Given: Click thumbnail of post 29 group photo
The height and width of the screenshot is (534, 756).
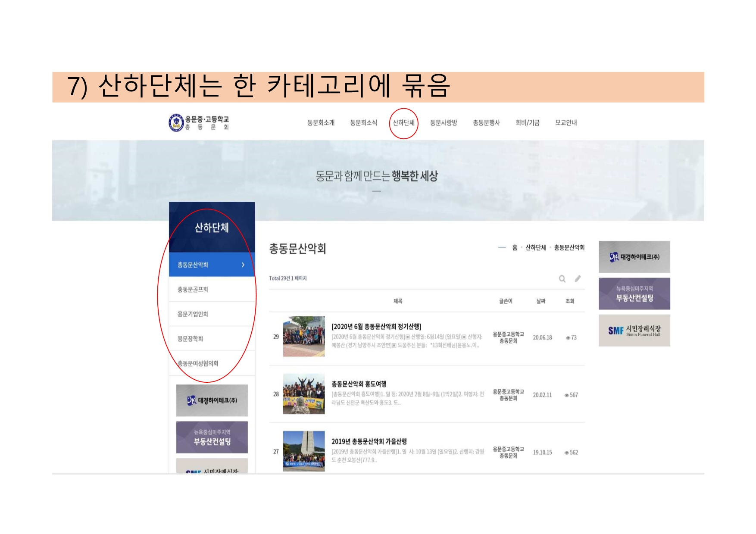Looking at the screenshot, I should click(x=304, y=337).
